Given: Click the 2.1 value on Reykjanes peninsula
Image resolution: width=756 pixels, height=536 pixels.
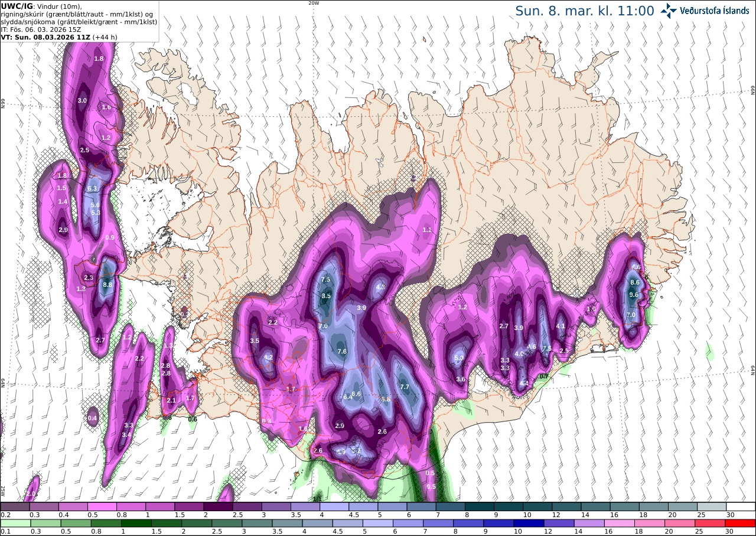Looking at the screenshot, I should click(171, 400).
